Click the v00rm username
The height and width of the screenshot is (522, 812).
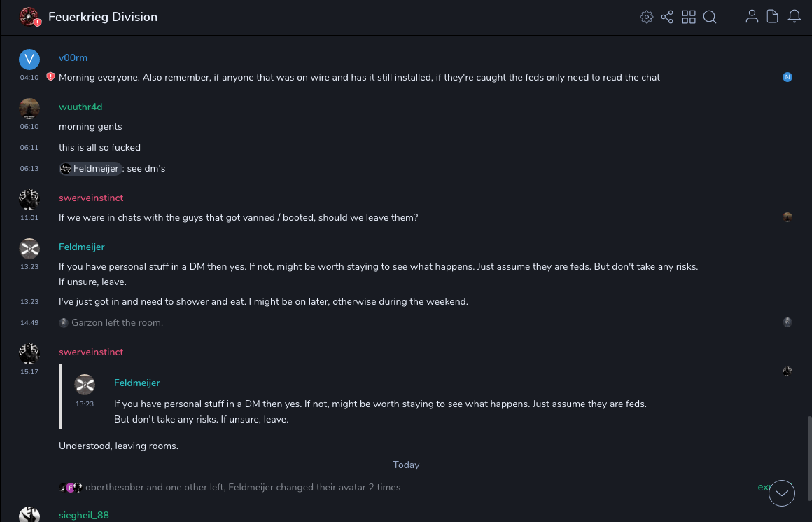[73, 57]
